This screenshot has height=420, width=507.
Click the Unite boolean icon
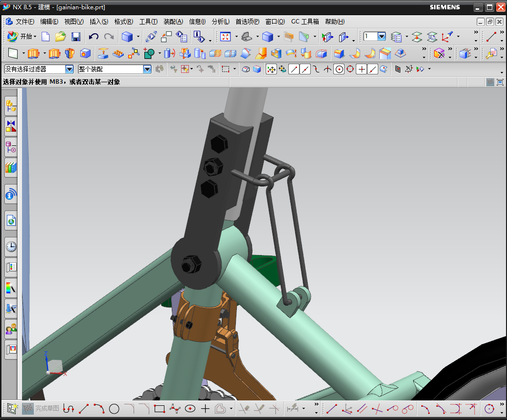(x=149, y=53)
